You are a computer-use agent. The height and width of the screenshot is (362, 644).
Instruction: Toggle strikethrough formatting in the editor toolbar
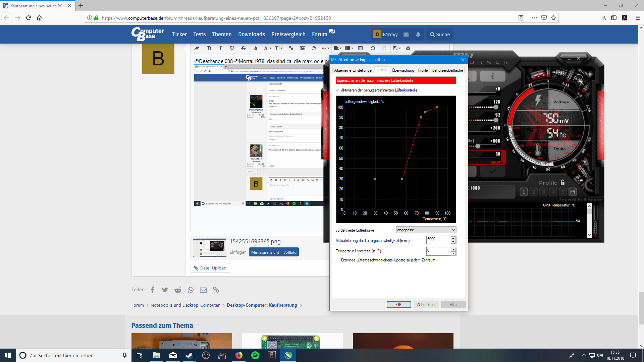pos(244,48)
